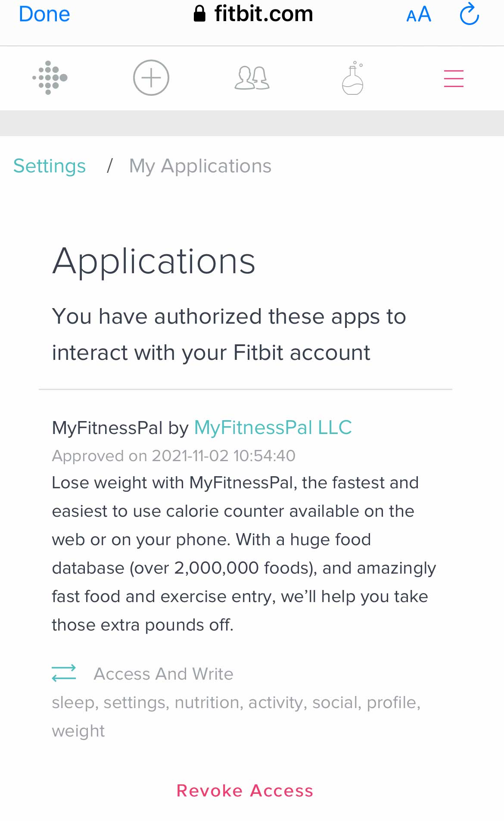Click the Fitbit Labs flask icon
The height and width of the screenshot is (821, 504).
[352, 78]
